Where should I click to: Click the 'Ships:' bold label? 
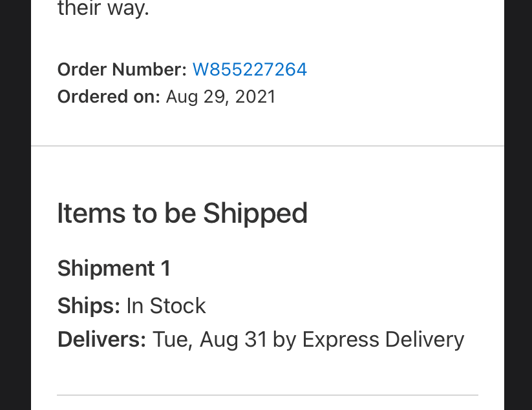[x=89, y=306]
